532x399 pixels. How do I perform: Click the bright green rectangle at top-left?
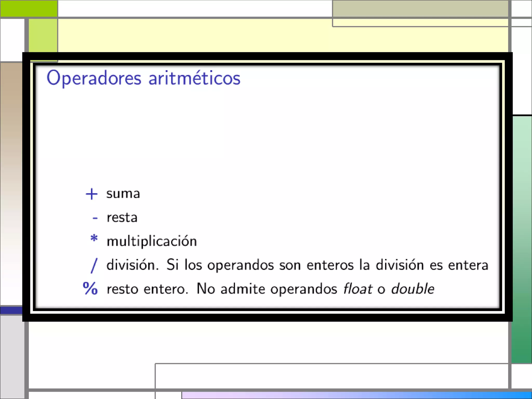[29, 8]
